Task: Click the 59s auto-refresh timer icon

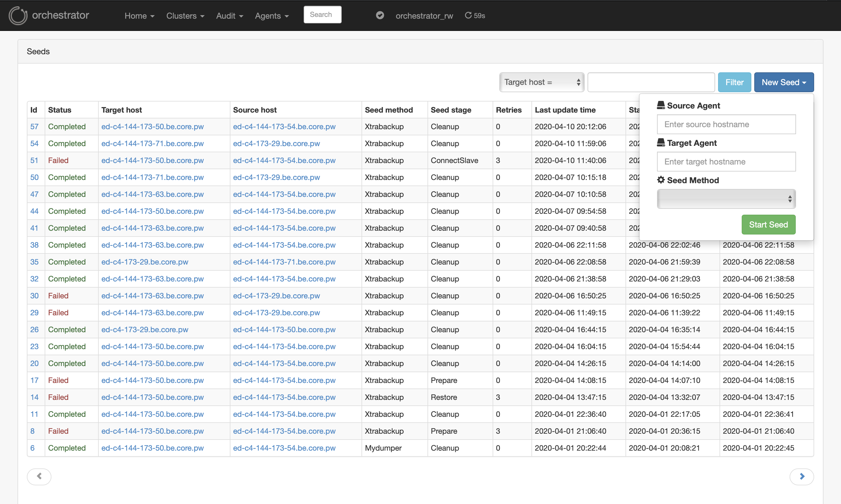Action: 468,15
